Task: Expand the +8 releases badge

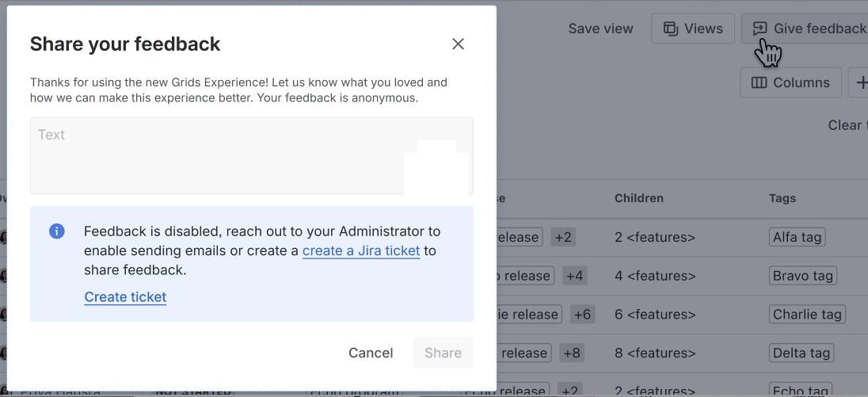Action: [571, 353]
